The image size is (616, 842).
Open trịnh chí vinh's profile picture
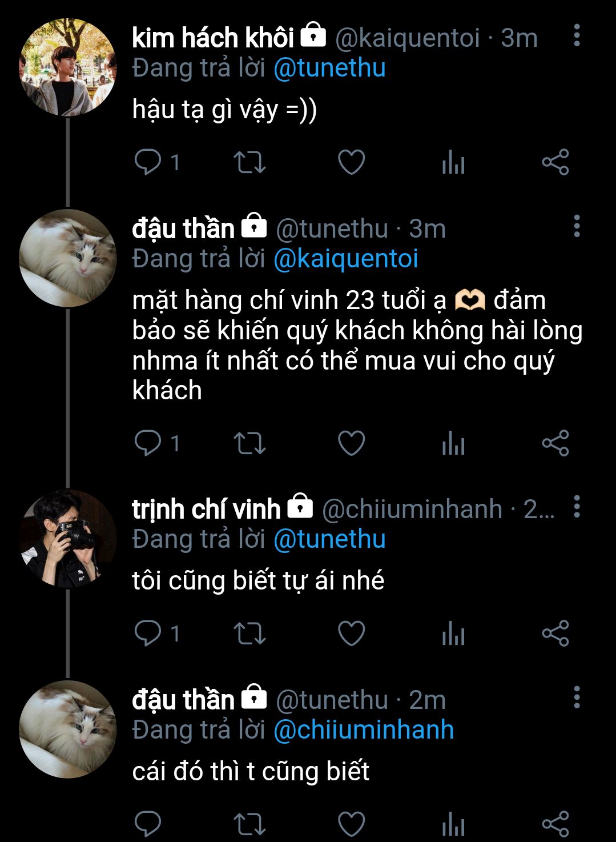(x=67, y=539)
